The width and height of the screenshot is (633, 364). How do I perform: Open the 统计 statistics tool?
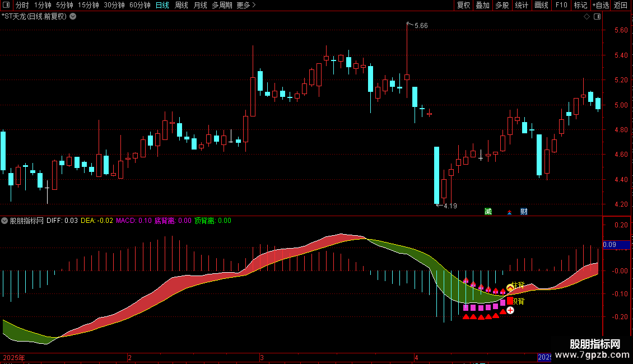521,5
